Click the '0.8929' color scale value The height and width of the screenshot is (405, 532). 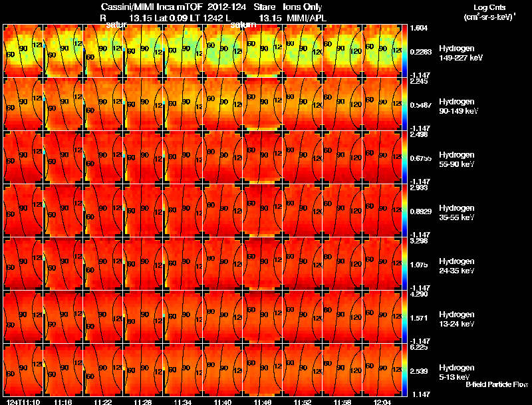click(421, 211)
